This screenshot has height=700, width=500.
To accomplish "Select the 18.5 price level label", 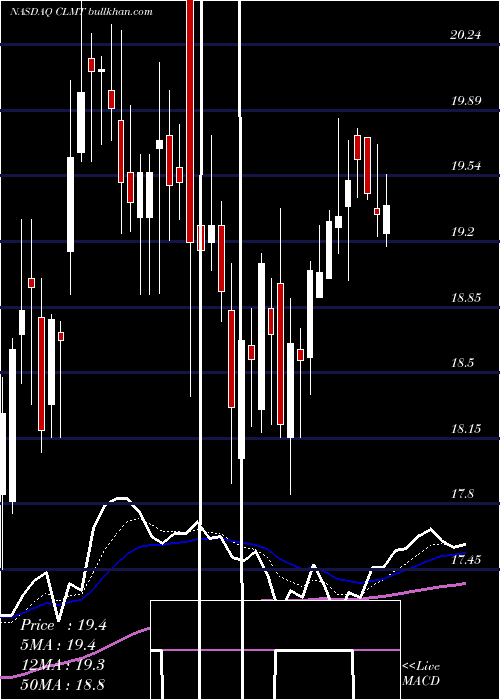I will coord(462,363).
